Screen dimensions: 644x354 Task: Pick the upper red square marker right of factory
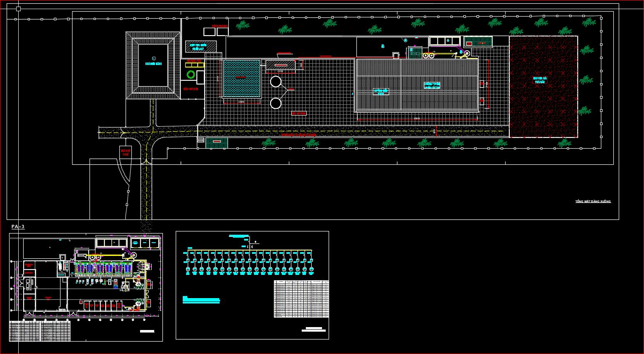click(482, 84)
